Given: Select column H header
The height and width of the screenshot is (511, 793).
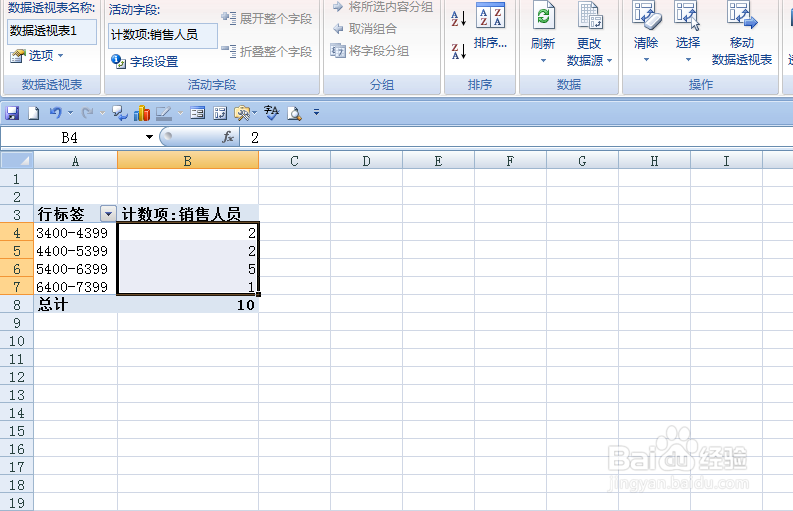Looking at the screenshot, I should point(654,161).
